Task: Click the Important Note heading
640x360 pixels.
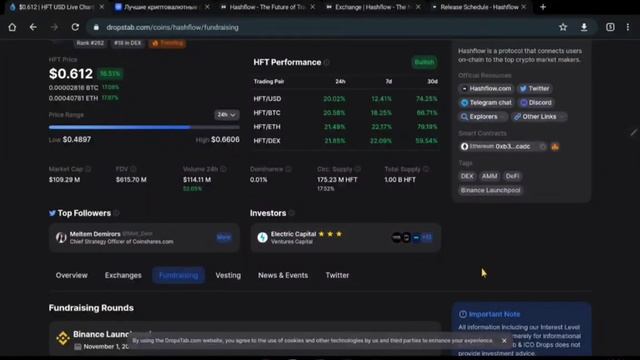Action: (494, 314)
